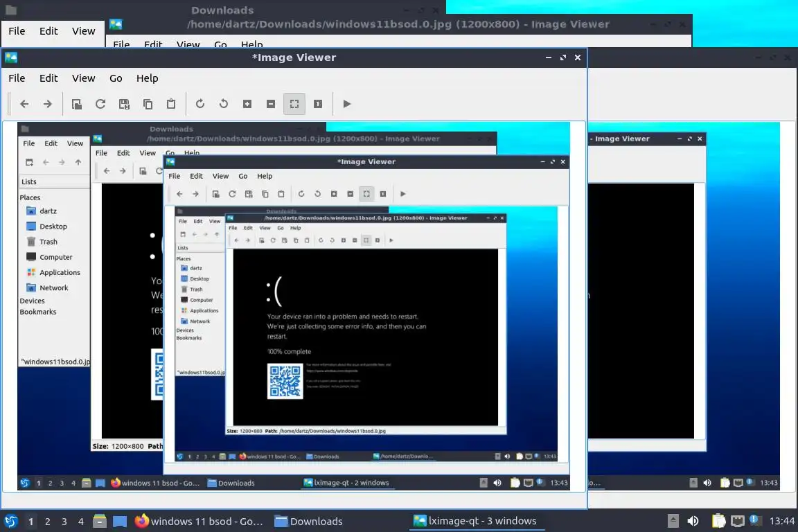Click the displayed screenshot image in the viewer
798x532 pixels.
[x=294, y=305]
